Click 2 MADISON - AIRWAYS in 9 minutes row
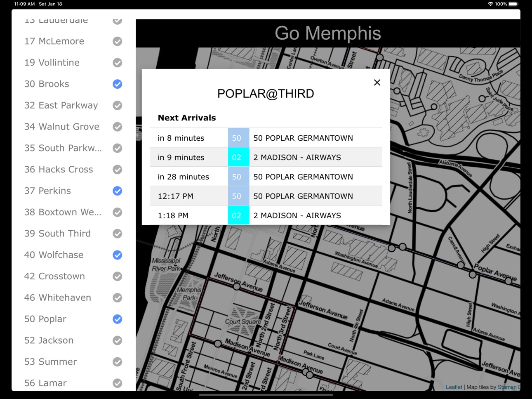The width and height of the screenshot is (532, 399). point(297,158)
